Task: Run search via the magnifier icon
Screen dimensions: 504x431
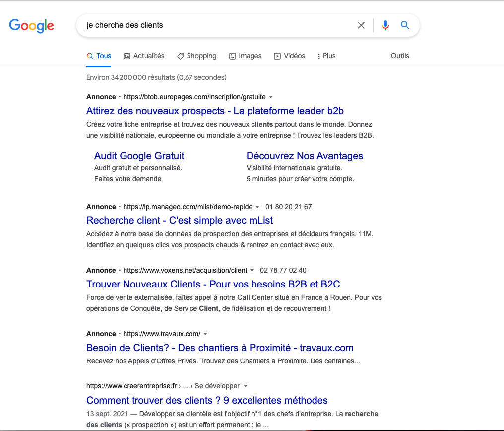Action: (x=405, y=25)
